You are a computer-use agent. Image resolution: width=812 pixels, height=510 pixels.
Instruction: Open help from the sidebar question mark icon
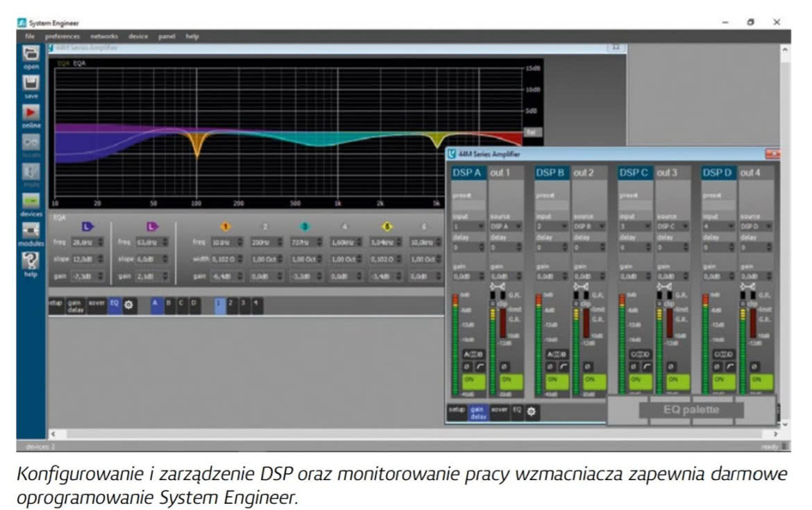point(31,260)
